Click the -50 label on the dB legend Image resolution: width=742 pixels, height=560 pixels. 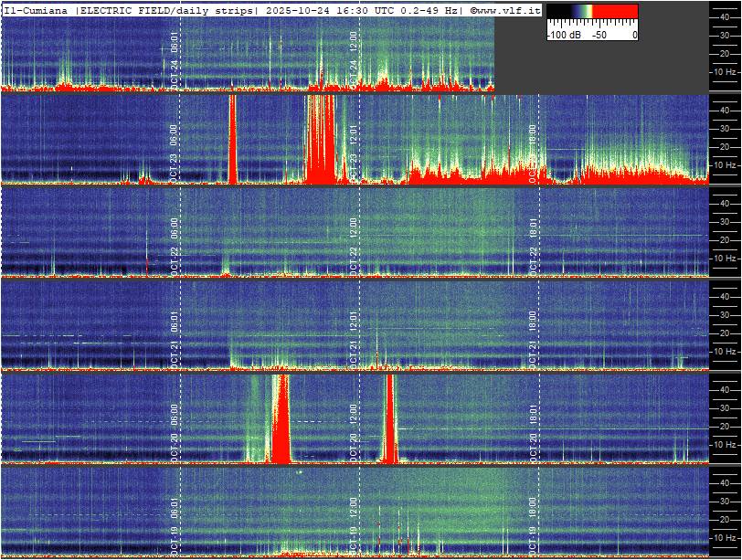tap(599, 35)
